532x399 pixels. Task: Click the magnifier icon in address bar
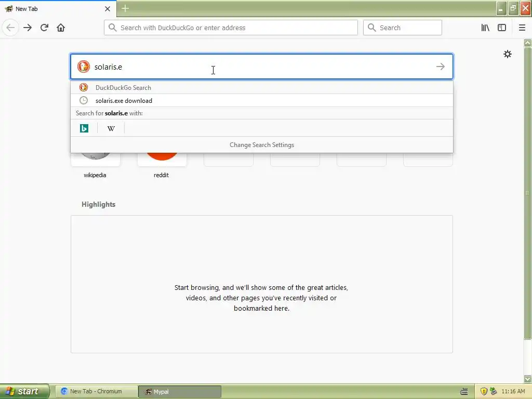pos(112,28)
